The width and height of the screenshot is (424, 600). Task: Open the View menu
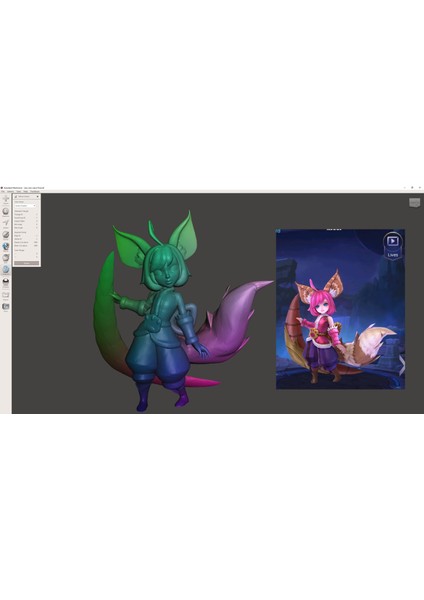pos(18,191)
